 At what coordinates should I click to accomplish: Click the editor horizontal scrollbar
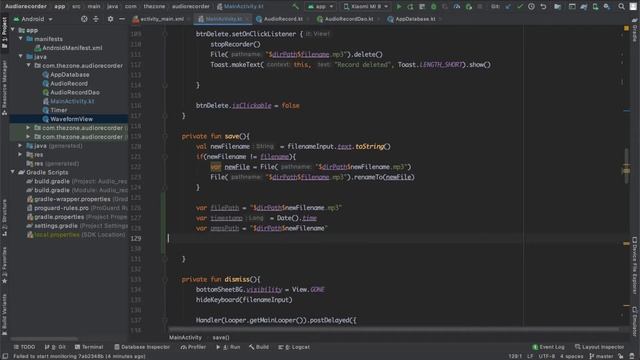click(x=394, y=329)
